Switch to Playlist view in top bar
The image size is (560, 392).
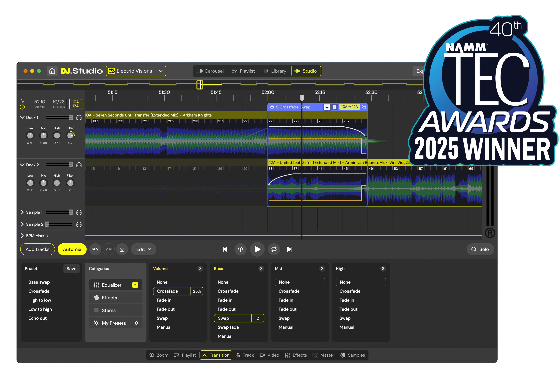(243, 71)
